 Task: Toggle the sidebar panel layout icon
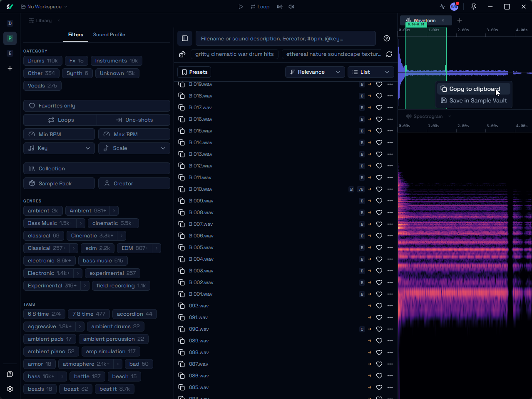point(185,38)
